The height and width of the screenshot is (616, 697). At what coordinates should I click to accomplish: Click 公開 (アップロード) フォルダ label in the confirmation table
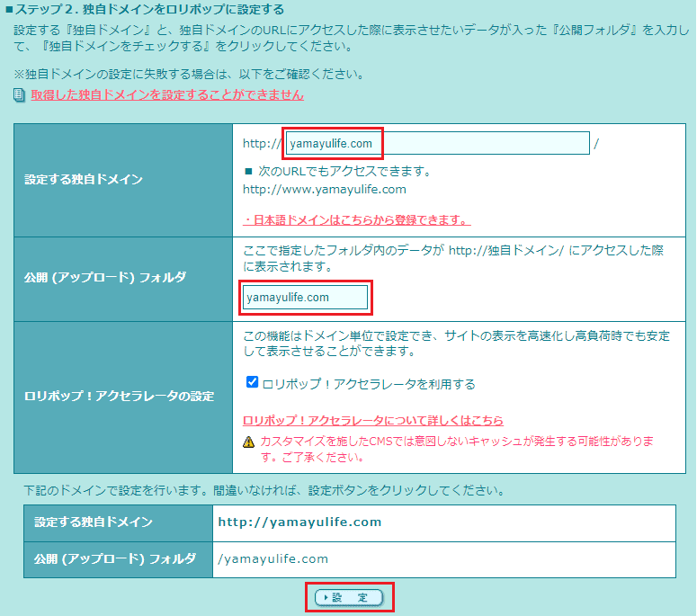pos(114,559)
